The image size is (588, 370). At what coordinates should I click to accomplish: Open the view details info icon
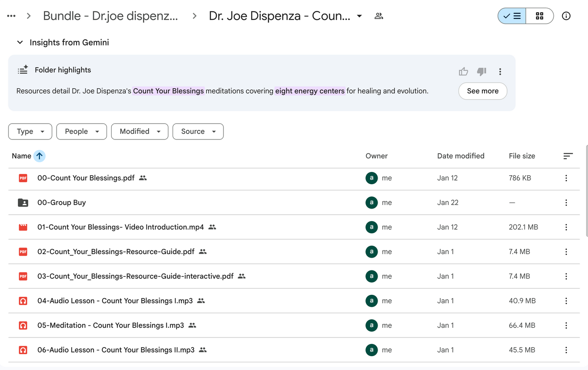(566, 16)
